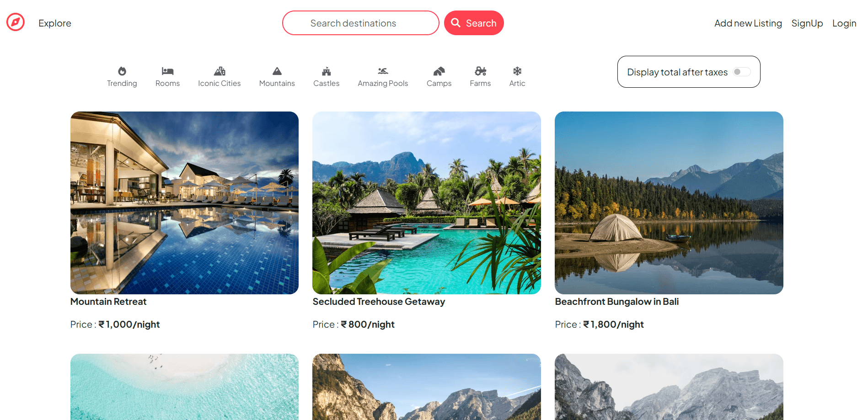The width and height of the screenshot is (868, 420).
Task: Select the Castles fort icon
Action: tap(327, 71)
